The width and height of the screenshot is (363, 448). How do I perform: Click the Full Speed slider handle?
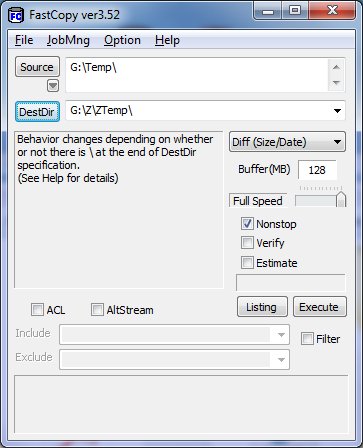[x=341, y=199]
